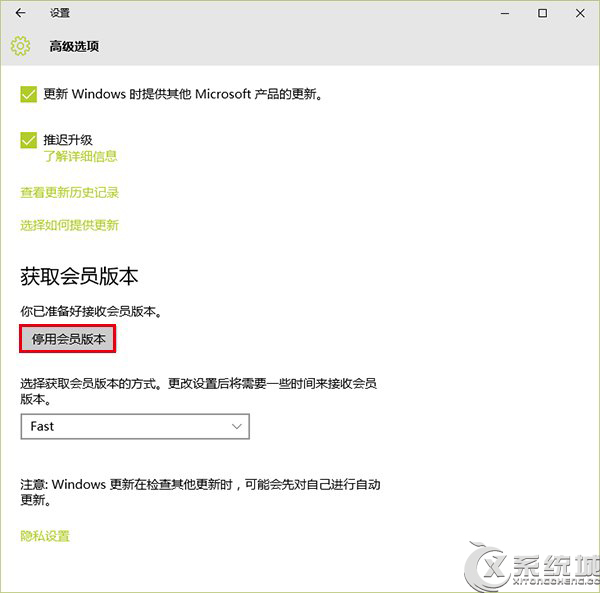The image size is (600, 593).
Task: Click the 获取会员版本 heading
Action: pyautogui.click(x=79, y=276)
